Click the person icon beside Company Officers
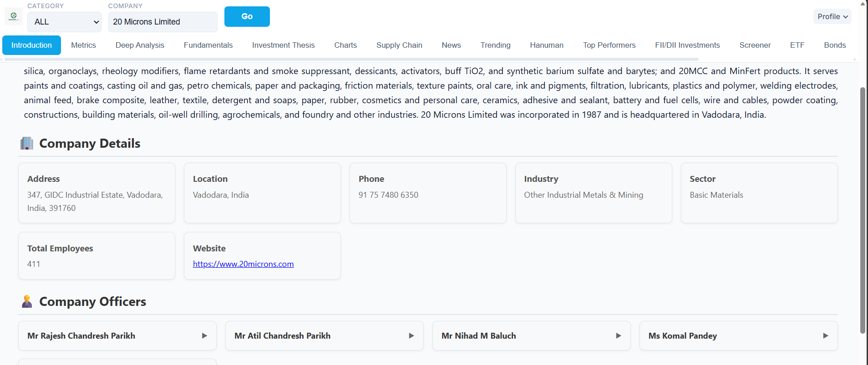The image size is (868, 365). tap(27, 302)
